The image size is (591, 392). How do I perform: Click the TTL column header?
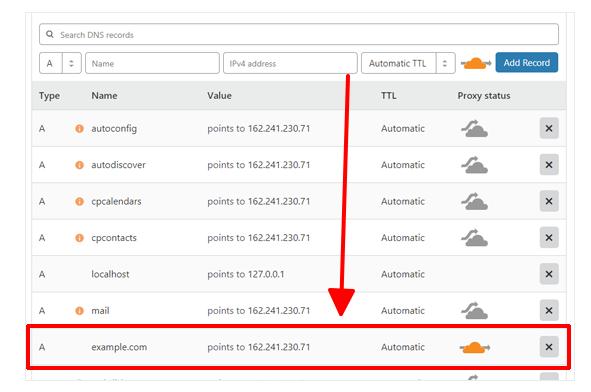click(389, 95)
